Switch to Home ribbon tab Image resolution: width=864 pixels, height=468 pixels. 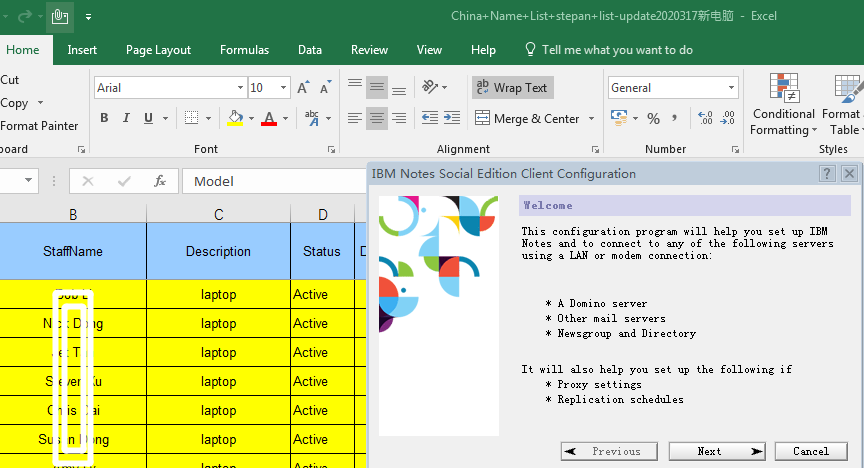[x=23, y=50]
